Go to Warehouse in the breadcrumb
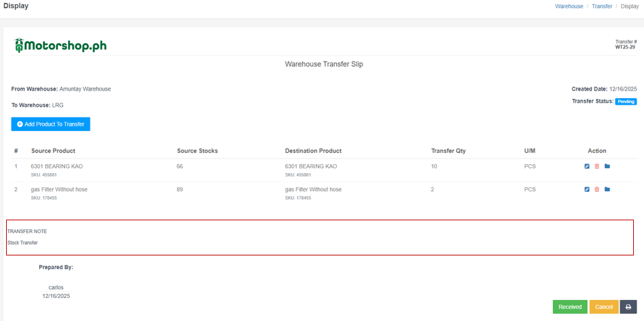 [568, 6]
